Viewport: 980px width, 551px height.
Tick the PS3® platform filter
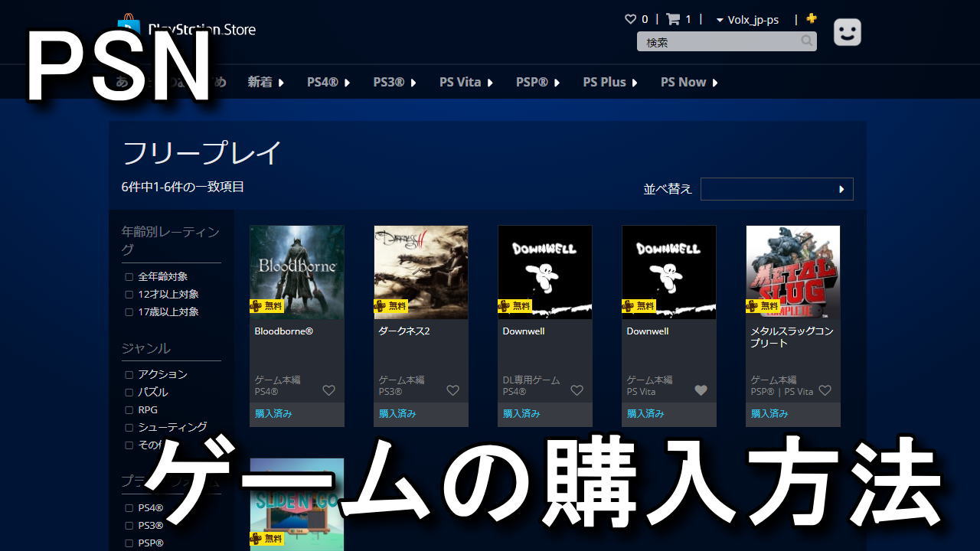(129, 526)
